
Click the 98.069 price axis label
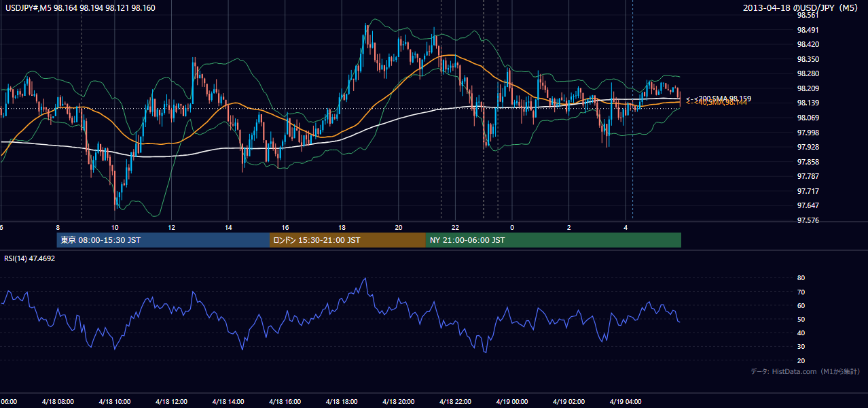click(x=808, y=118)
